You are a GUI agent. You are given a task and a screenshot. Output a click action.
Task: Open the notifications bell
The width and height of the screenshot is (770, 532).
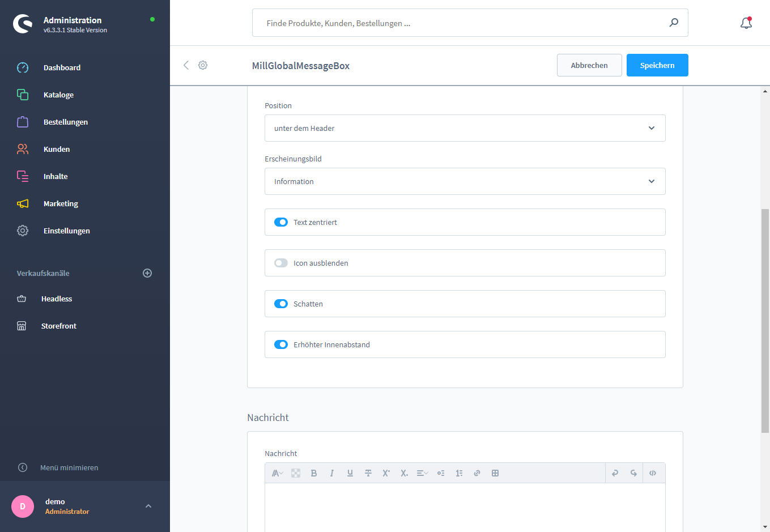746,23
